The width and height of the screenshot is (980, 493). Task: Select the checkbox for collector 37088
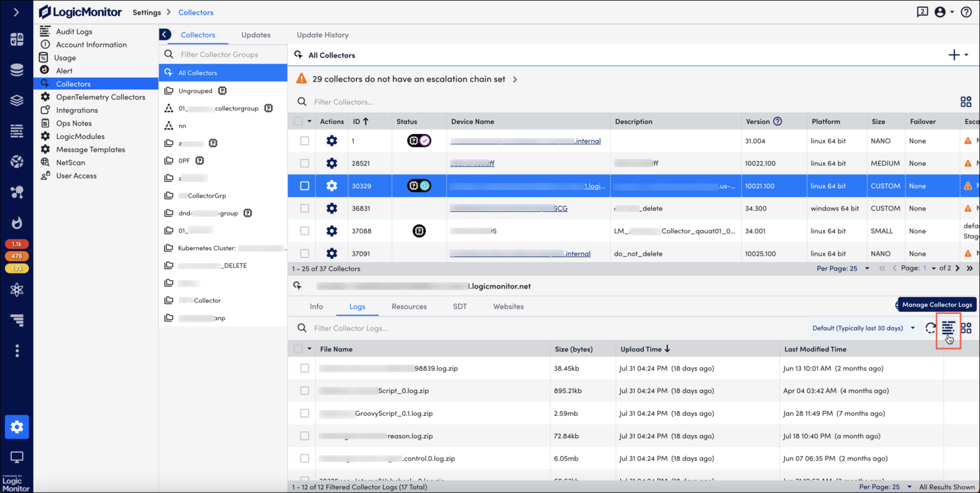click(304, 231)
